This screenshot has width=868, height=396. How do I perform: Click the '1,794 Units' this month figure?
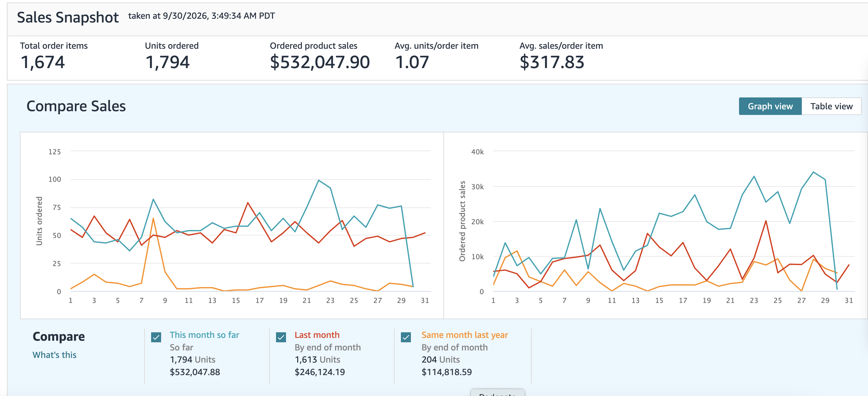pos(192,359)
